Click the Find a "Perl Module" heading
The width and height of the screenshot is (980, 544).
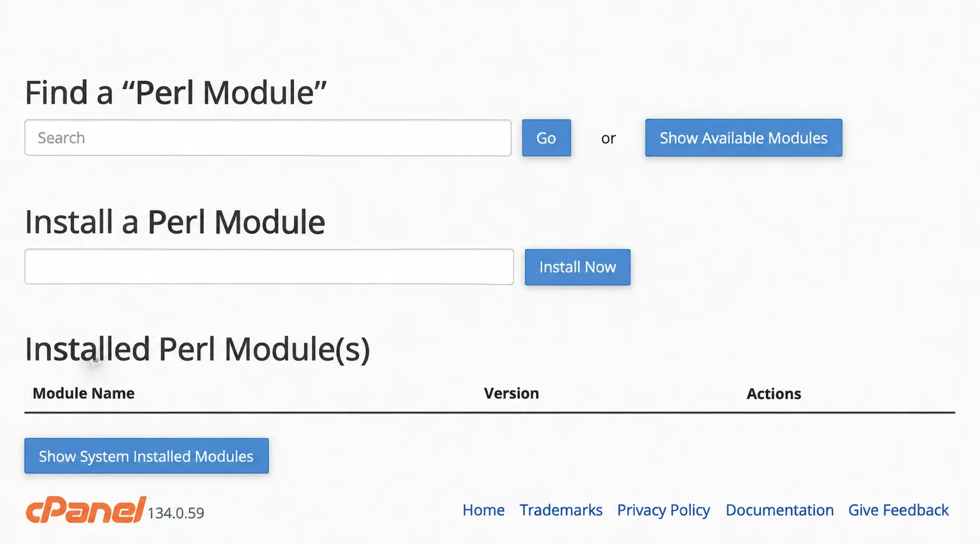pyautogui.click(x=176, y=93)
